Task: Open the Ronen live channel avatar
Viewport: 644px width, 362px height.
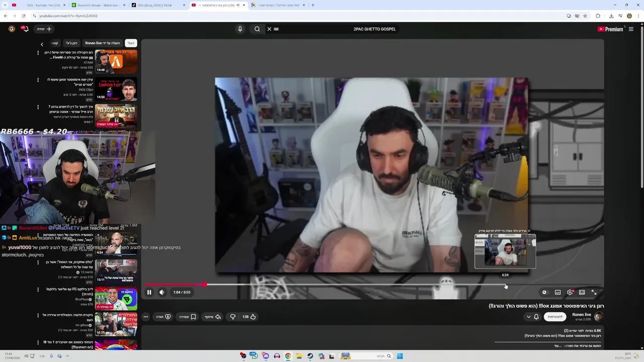Action: [x=599, y=316]
